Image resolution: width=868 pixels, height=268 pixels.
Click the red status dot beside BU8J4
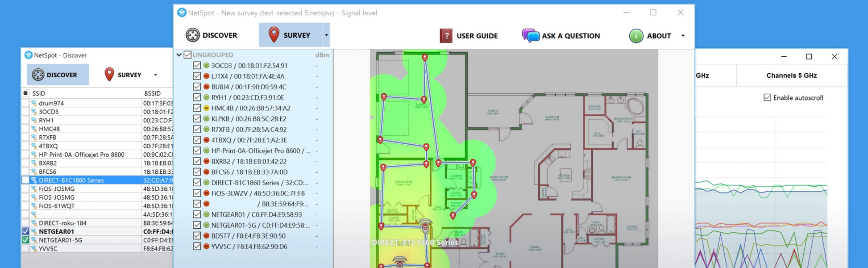(x=206, y=87)
